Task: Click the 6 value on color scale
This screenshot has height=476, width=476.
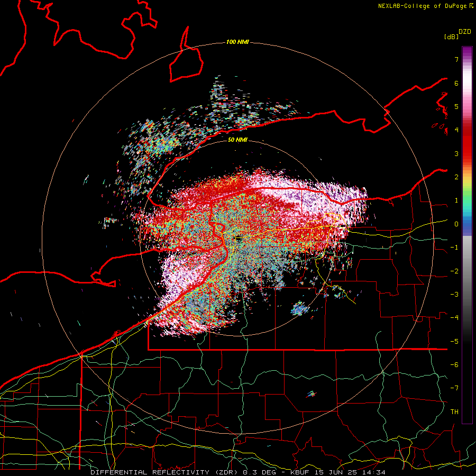Action: click(x=456, y=83)
